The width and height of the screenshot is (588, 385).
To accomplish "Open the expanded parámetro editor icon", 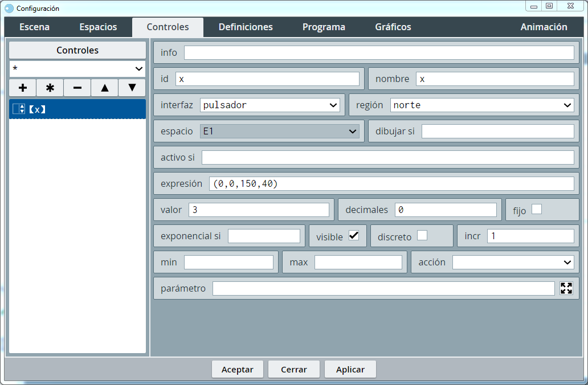I will pos(566,288).
